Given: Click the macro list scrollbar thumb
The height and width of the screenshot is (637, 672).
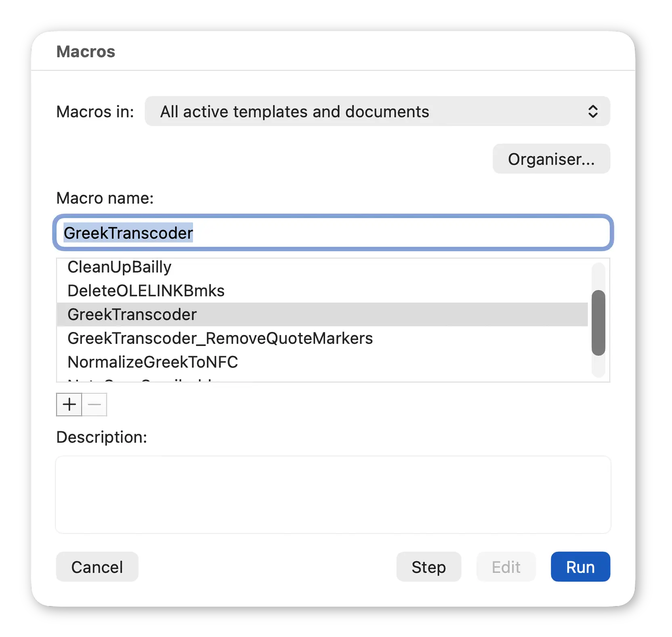Looking at the screenshot, I should tap(598, 323).
